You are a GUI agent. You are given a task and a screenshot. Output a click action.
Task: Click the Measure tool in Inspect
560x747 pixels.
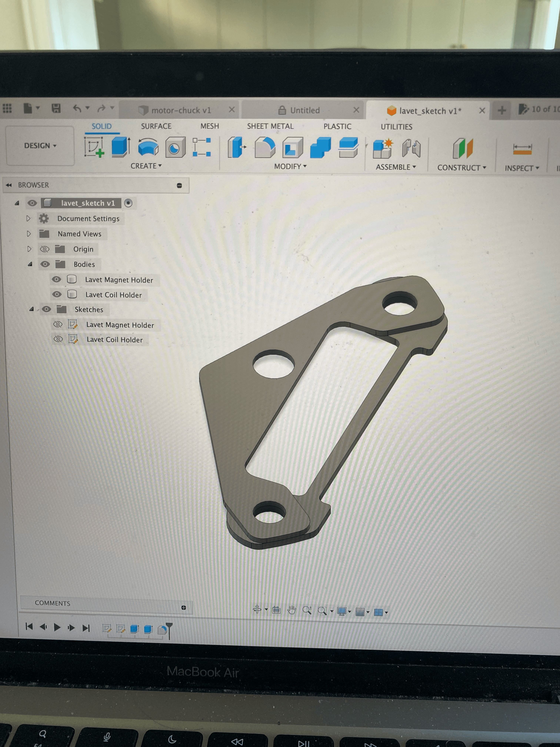click(x=522, y=149)
